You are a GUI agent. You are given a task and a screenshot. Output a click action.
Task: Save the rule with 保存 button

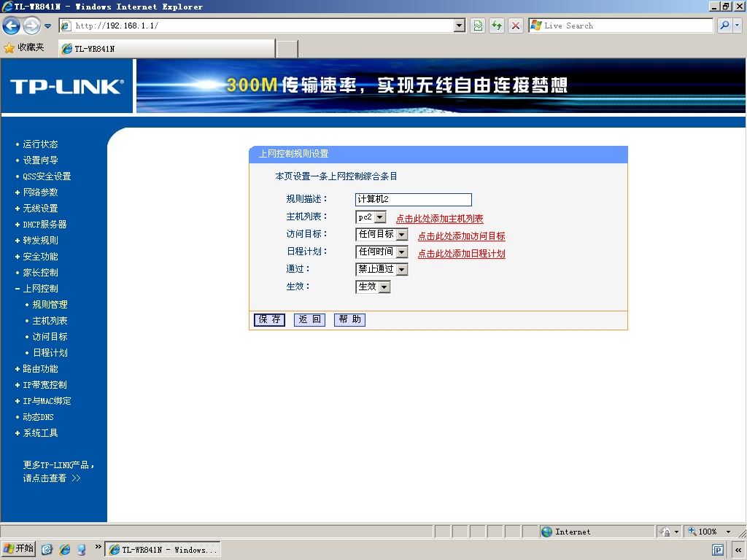click(x=270, y=319)
